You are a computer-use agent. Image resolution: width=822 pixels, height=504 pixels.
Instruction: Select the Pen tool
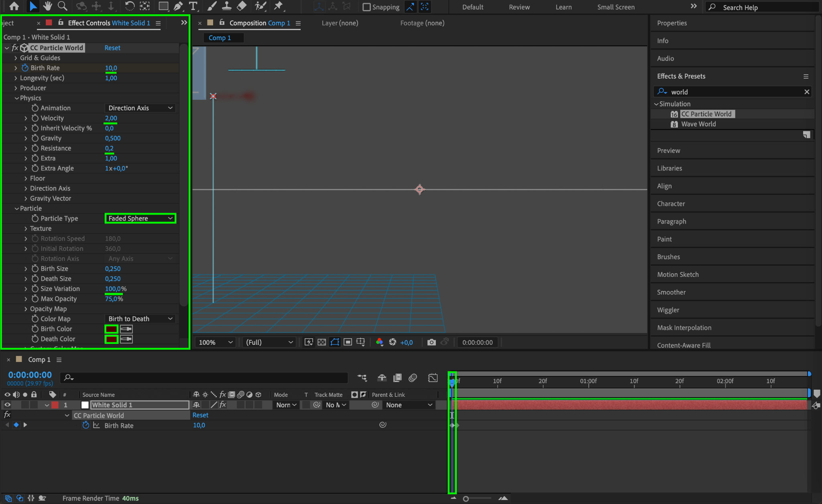tap(178, 6)
